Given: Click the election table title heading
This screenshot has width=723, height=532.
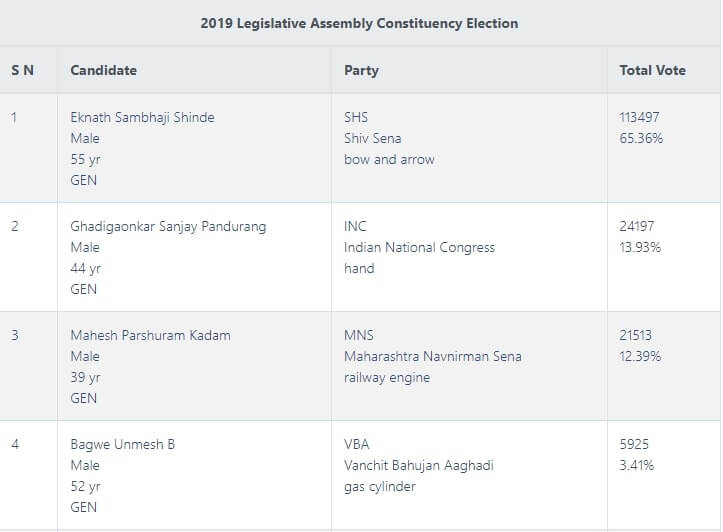Looking at the screenshot, I should pyautogui.click(x=359, y=22).
